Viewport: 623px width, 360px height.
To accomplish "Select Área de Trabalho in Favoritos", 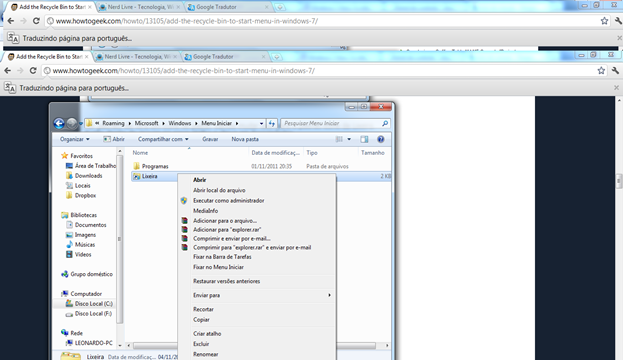I will 95,166.
